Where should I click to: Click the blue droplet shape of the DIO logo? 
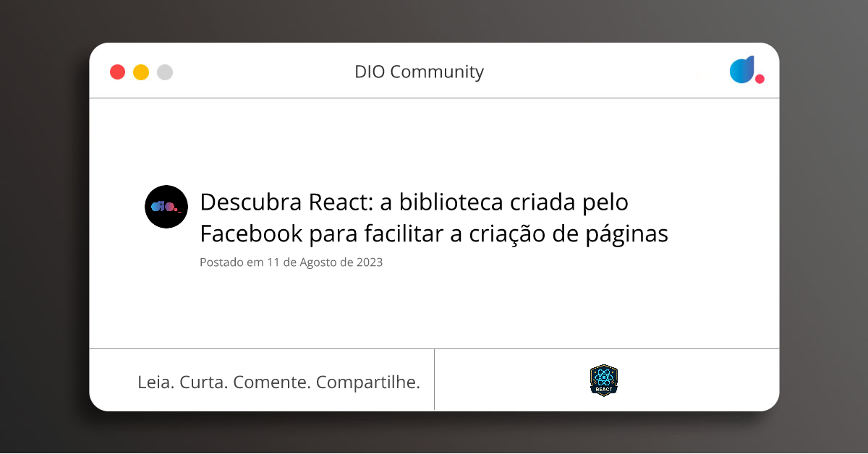pos(742,69)
